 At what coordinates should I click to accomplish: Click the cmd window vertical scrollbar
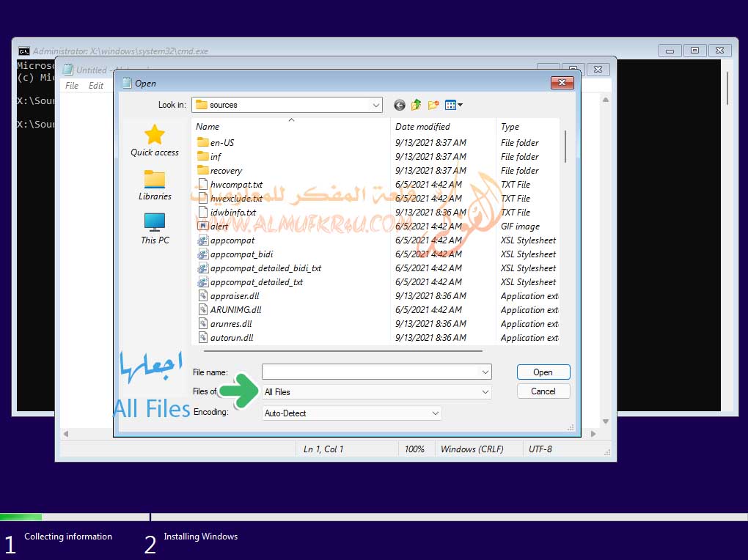pos(727,88)
